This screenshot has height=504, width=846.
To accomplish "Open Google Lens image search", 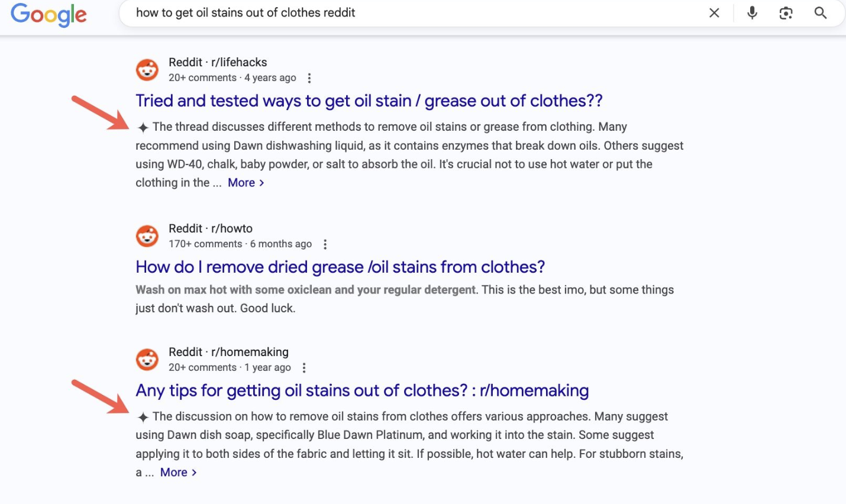I will (786, 12).
